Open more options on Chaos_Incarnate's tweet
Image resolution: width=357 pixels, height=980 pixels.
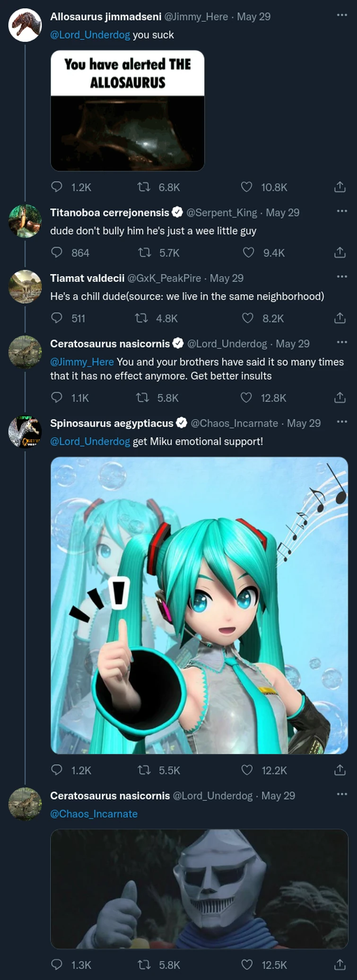pos(341,420)
